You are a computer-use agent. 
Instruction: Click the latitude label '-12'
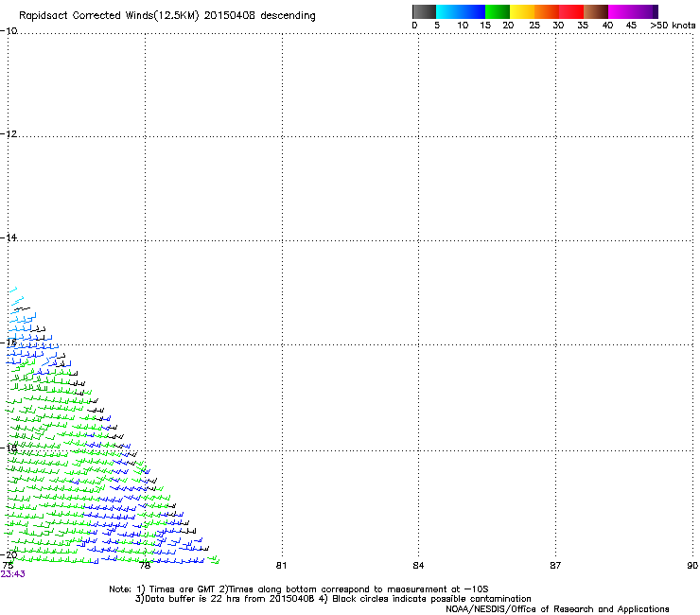9,133
